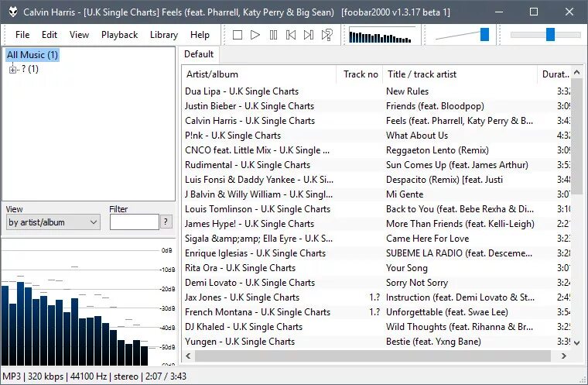588x385 pixels.
Task: Open the Edit menu
Action: tap(50, 35)
